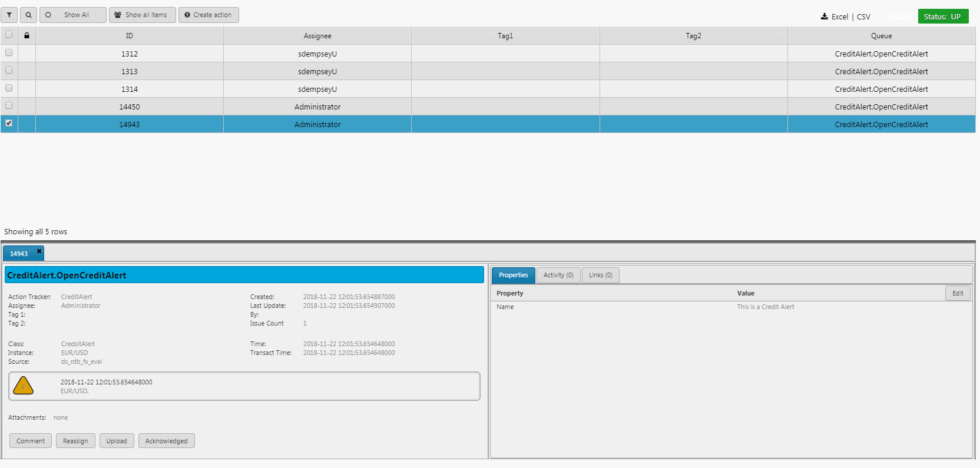
Task: Tick the checkbox for row 1312
Action: click(9, 52)
